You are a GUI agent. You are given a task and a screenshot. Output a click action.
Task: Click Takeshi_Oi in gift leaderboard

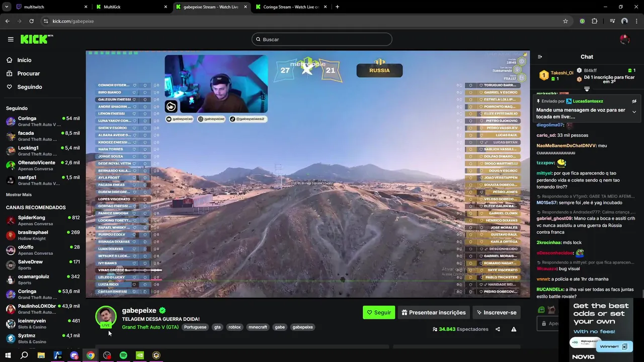562,73
